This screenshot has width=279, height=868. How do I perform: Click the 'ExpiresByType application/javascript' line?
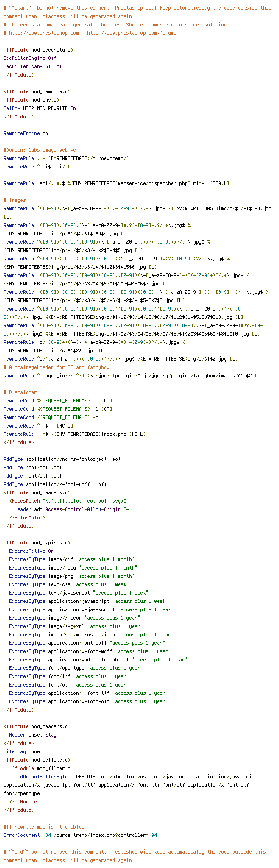coord(88,601)
